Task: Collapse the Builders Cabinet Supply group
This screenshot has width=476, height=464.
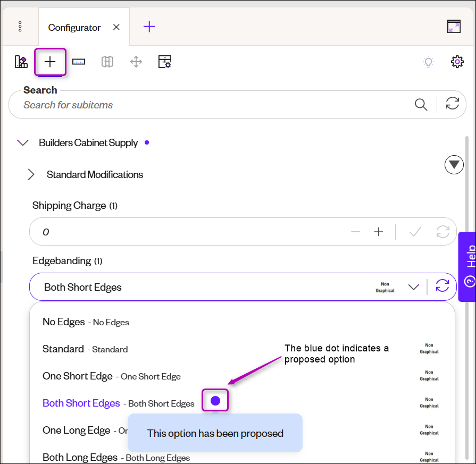Action: tap(23, 142)
